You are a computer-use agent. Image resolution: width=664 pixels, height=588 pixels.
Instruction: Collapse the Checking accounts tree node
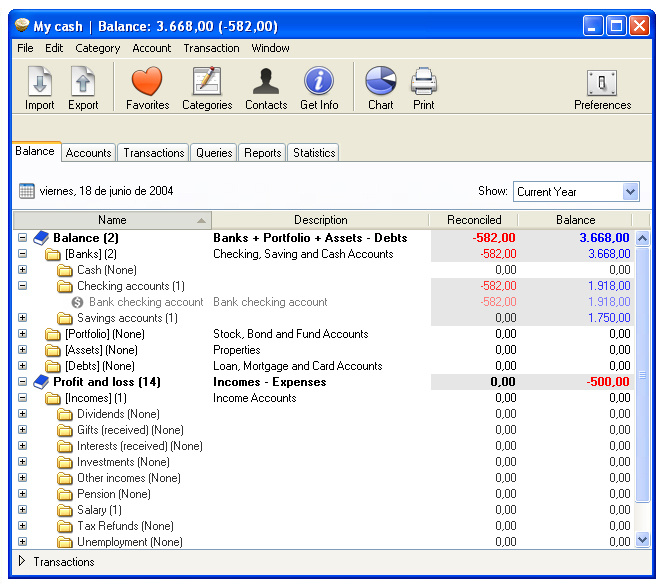pos(22,286)
